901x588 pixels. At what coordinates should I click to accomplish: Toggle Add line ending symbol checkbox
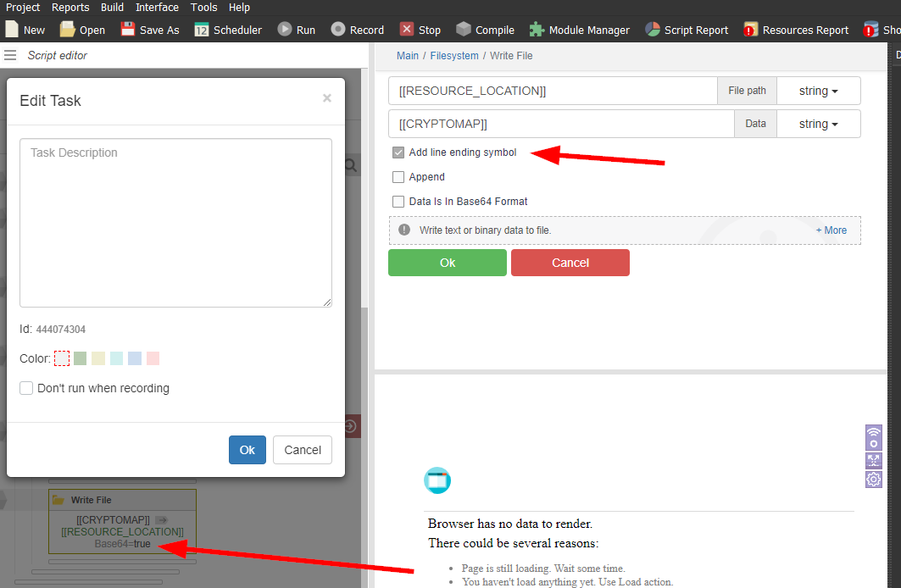[x=398, y=153]
